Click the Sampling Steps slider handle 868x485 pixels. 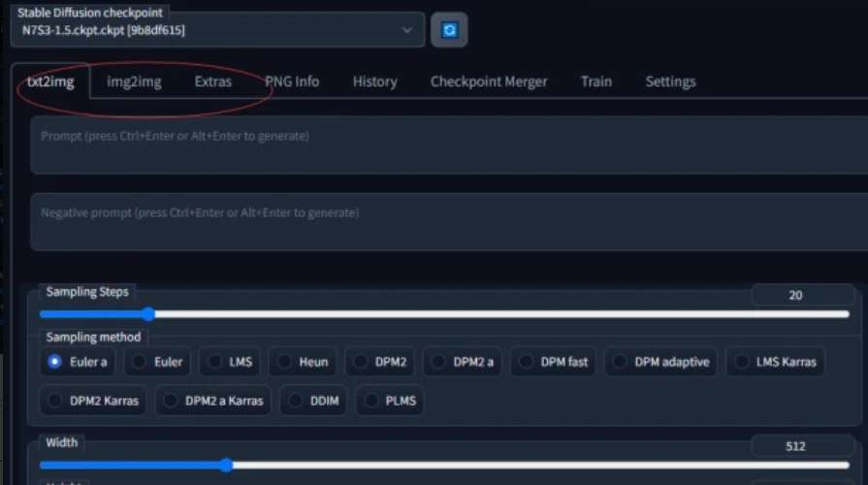(x=148, y=314)
